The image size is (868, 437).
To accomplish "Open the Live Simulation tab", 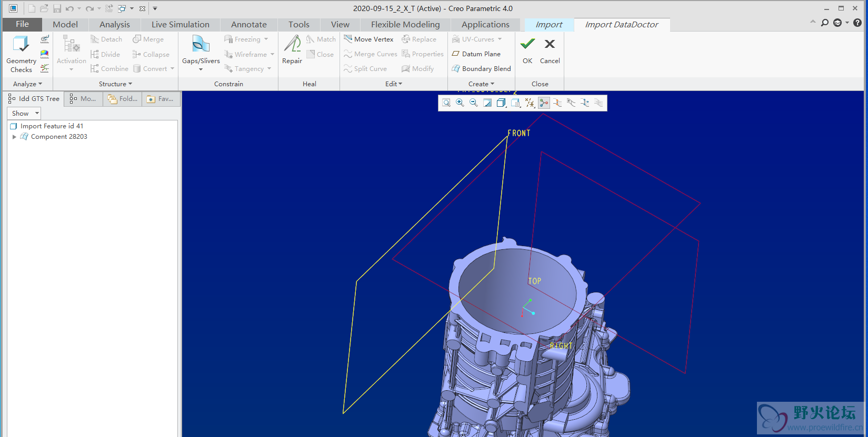I will [181, 25].
